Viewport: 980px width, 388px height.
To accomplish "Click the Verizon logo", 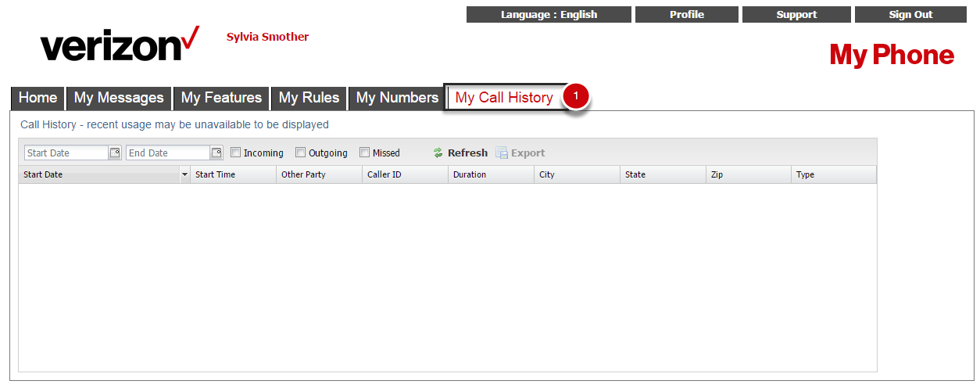I will pyautogui.click(x=120, y=44).
